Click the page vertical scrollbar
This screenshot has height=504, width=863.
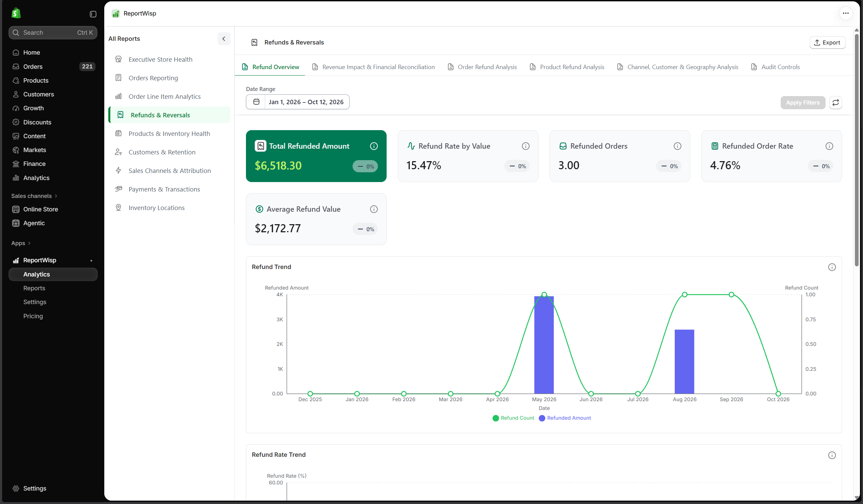click(857, 150)
